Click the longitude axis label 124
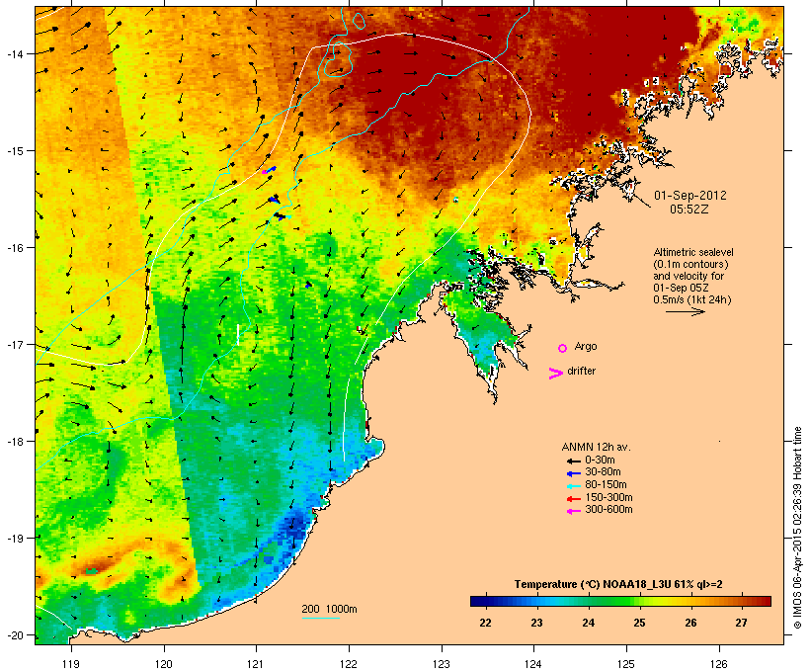This screenshot has width=810, height=672. pos(533,664)
